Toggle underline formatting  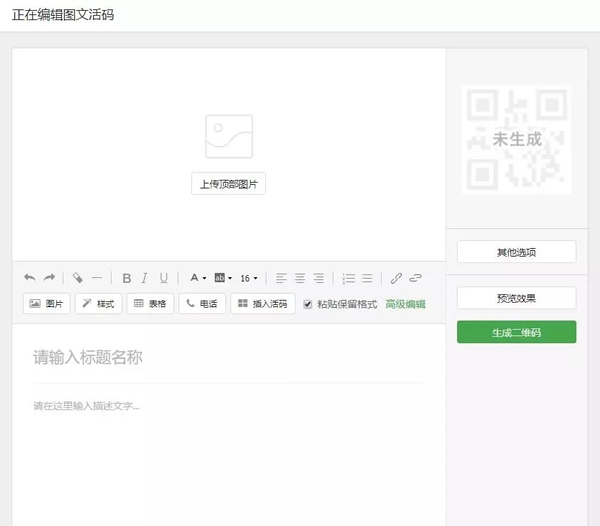[x=164, y=278]
